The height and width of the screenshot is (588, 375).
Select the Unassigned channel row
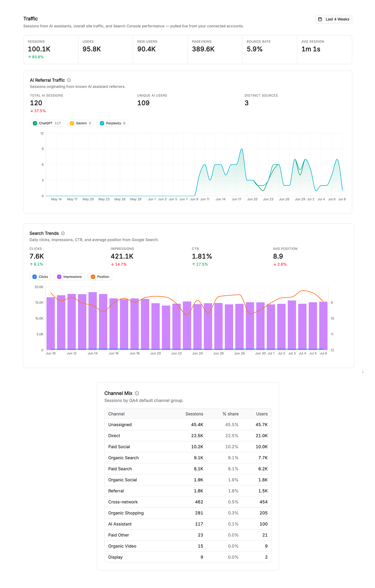point(188,425)
